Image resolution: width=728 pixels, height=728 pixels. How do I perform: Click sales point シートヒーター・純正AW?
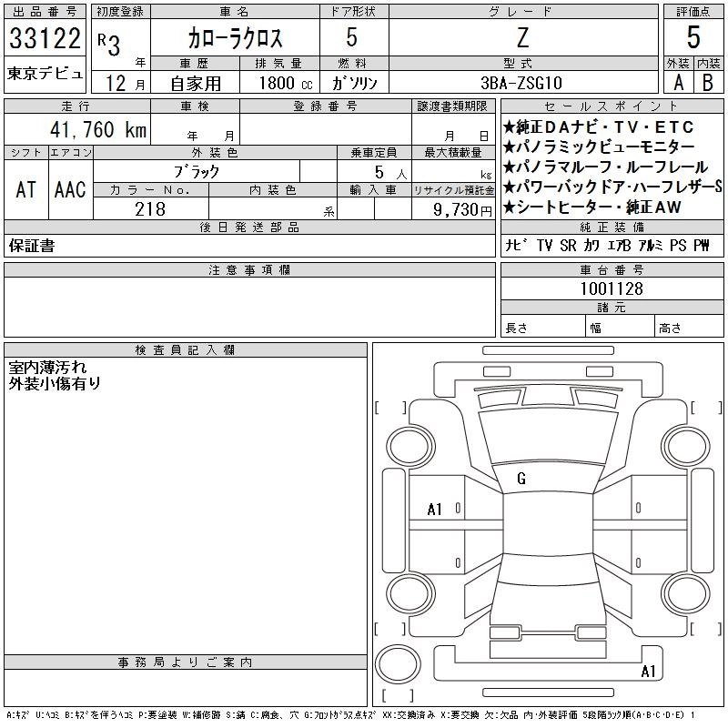point(592,207)
